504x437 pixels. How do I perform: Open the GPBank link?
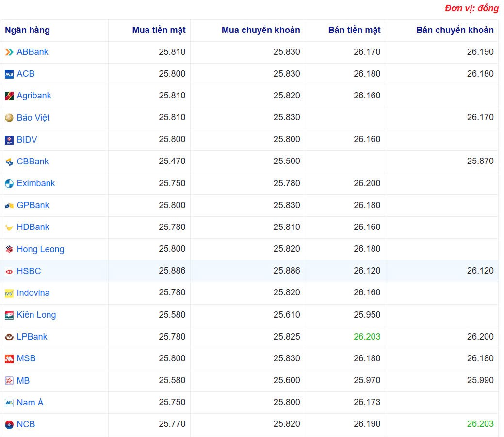click(x=33, y=205)
